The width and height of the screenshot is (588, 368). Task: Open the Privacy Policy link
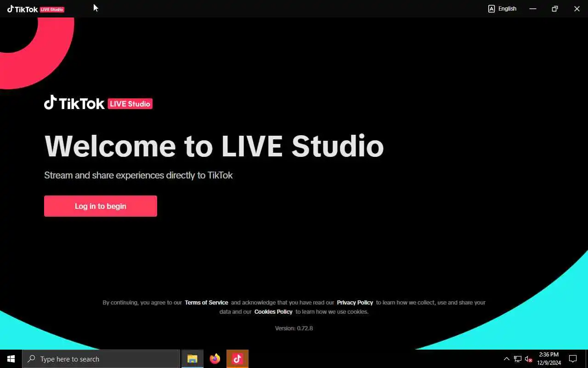(355, 303)
